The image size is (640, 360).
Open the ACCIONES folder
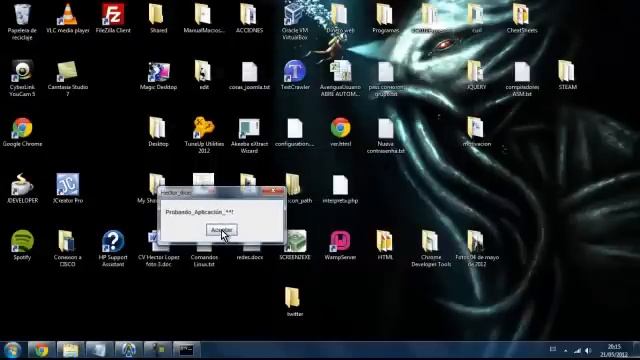click(x=249, y=18)
